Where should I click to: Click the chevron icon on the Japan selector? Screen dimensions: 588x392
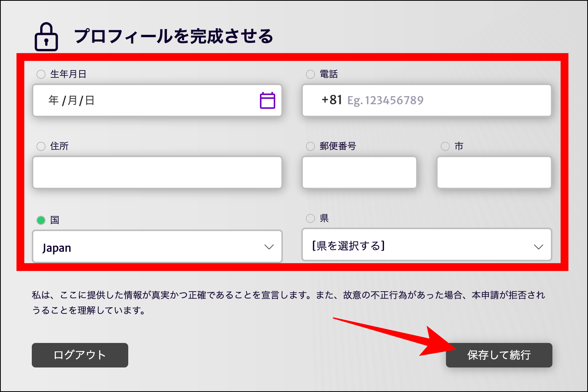[x=269, y=246]
